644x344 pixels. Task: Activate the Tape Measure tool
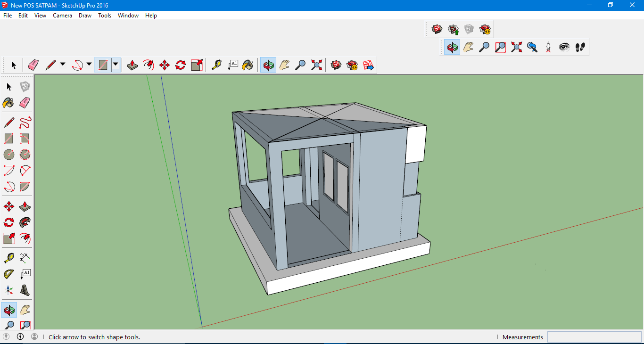pos(216,65)
